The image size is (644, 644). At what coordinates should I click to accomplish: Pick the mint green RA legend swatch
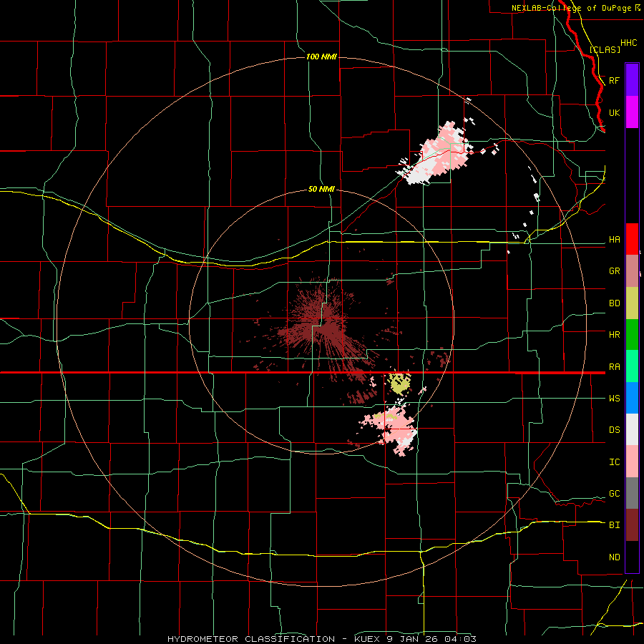[632, 366]
